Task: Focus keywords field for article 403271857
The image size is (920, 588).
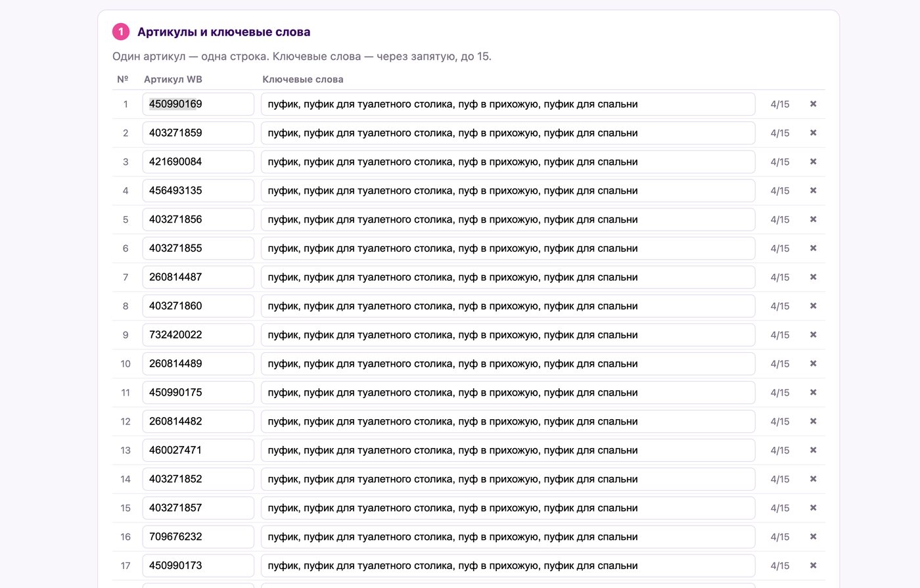Action: [x=508, y=509]
